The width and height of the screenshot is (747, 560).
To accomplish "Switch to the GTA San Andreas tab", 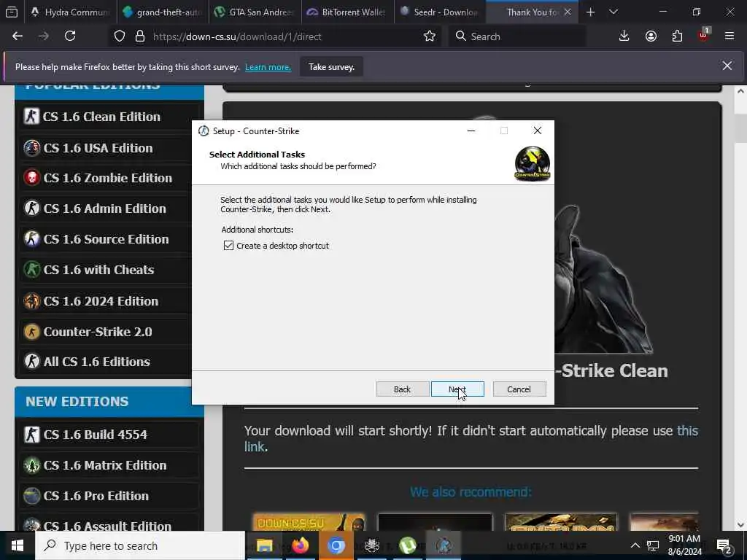I will coord(255,12).
